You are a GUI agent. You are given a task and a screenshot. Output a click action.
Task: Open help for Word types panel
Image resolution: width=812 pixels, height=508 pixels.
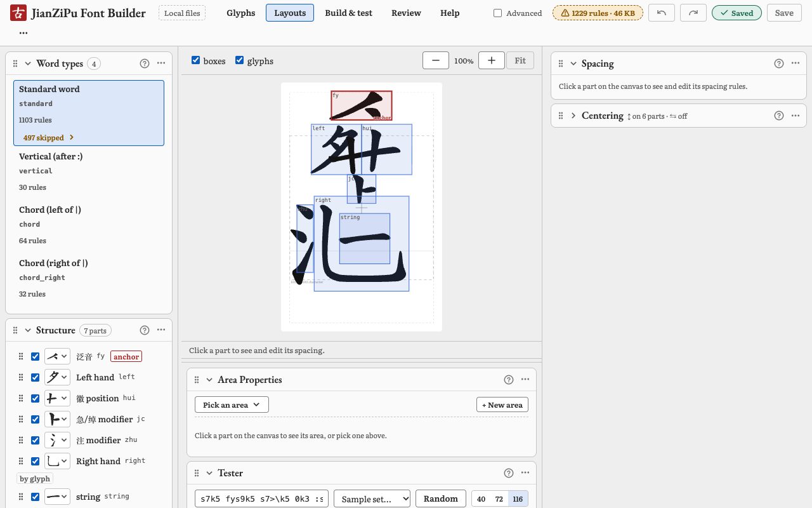point(145,63)
